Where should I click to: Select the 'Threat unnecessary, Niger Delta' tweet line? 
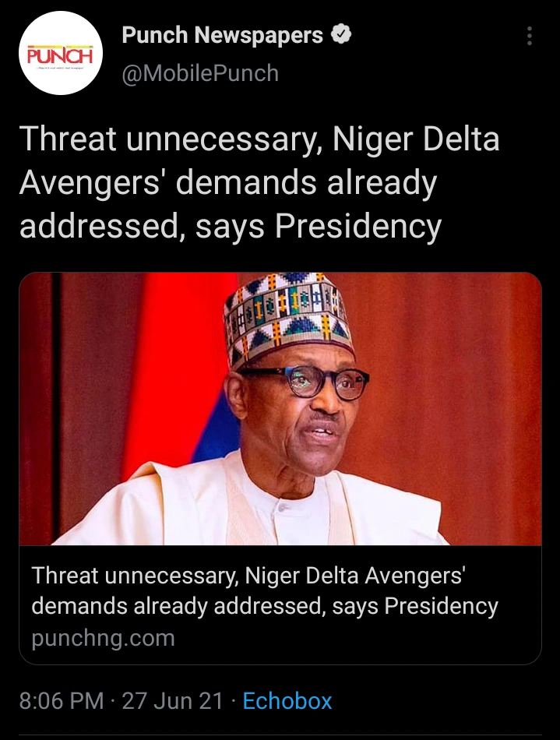(259, 139)
